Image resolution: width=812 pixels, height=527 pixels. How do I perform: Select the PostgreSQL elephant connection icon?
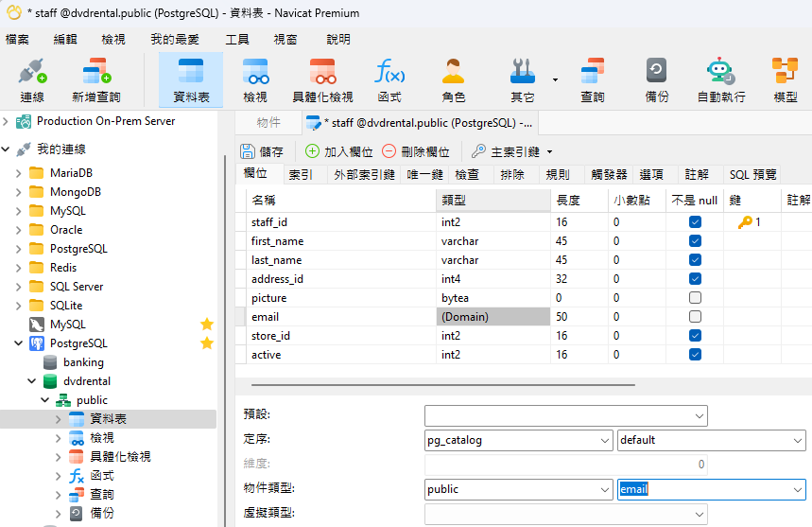(37, 343)
